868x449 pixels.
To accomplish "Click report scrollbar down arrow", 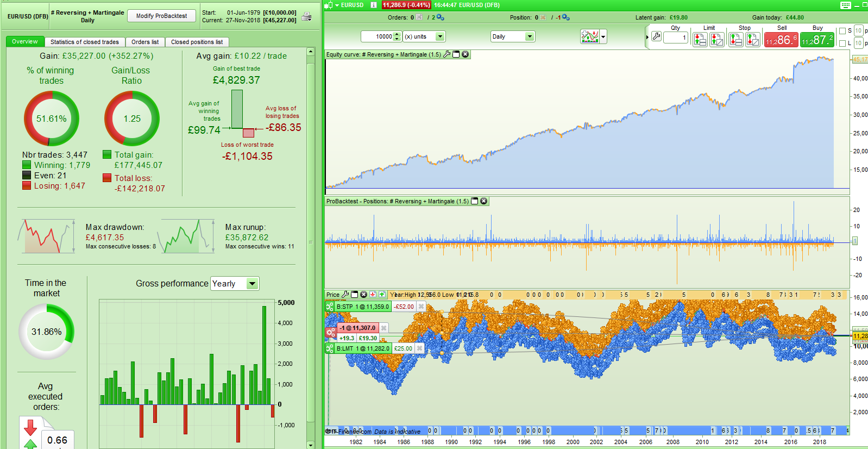I will tap(311, 445).
